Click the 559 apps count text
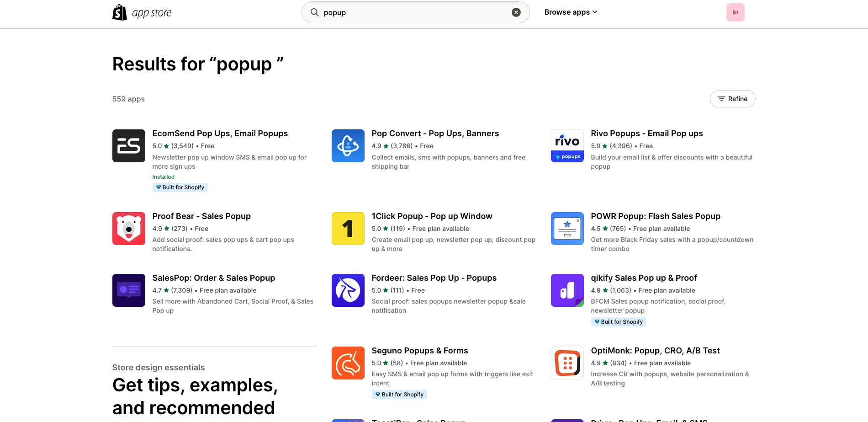The width and height of the screenshot is (868, 422). tap(128, 99)
